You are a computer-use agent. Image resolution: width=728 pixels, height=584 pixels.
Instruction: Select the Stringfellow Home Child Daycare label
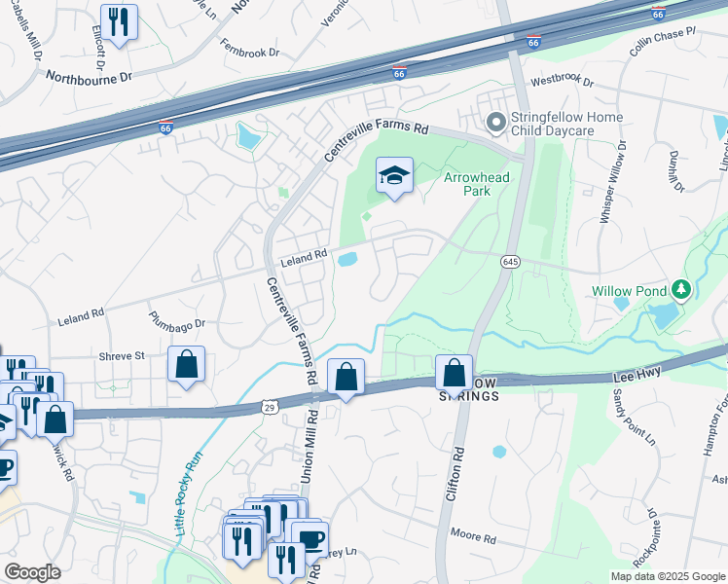[x=566, y=124]
